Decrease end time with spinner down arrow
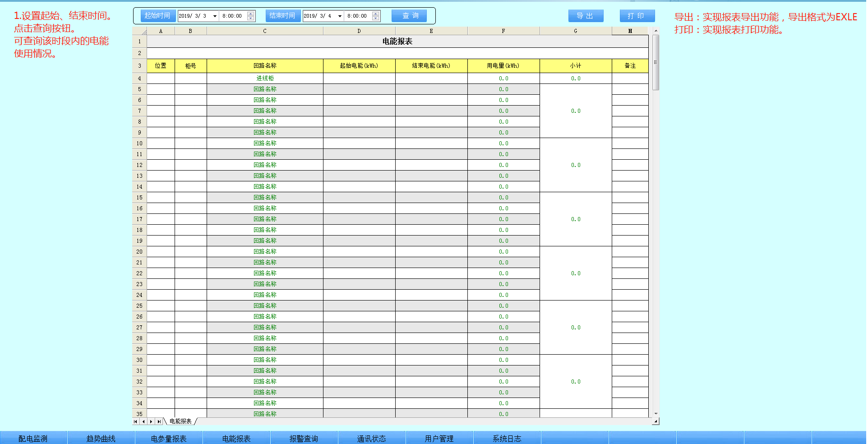868x444 pixels. pyautogui.click(x=376, y=18)
